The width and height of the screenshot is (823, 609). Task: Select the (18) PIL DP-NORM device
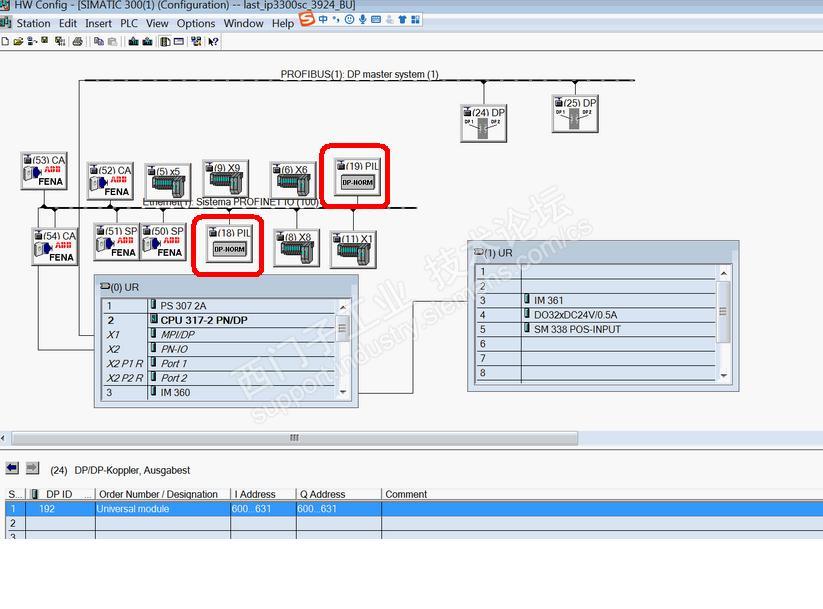point(229,244)
